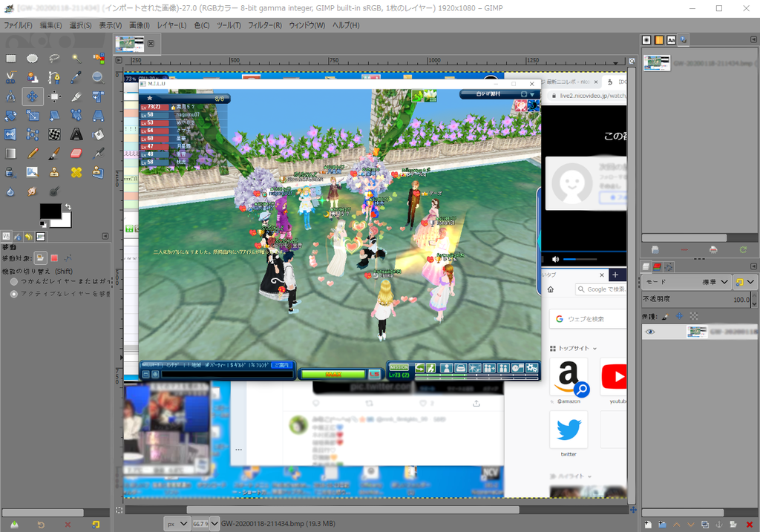Duplicate the current layer
Viewport: 760px width, 532px height.
pyautogui.click(x=705, y=525)
